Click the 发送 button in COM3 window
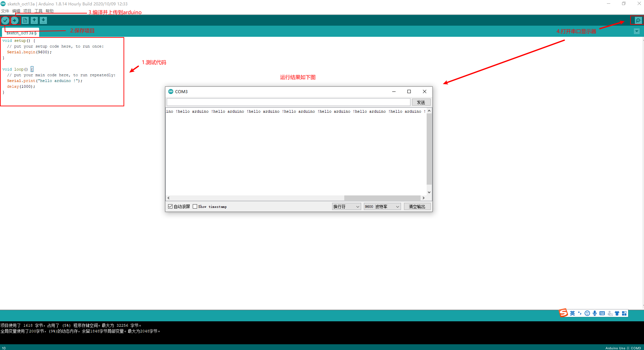This screenshot has height=350, width=644. click(421, 102)
